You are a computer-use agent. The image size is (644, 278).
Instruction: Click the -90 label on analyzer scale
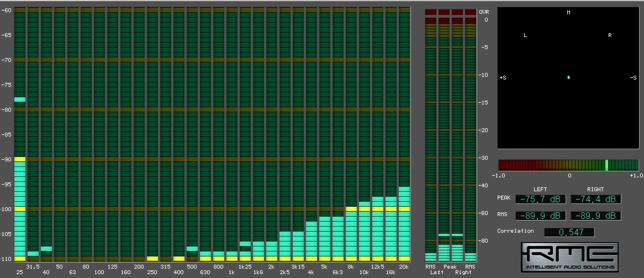tap(6, 160)
